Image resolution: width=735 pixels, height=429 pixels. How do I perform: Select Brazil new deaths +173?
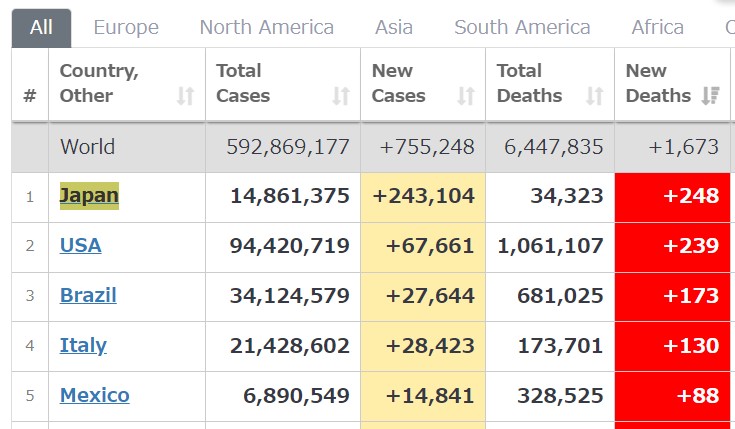point(691,296)
